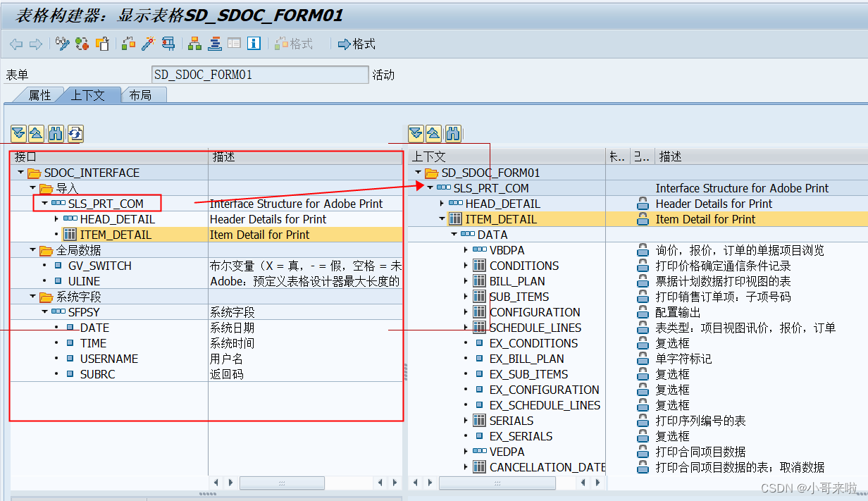Select the CONFIGURATION table node
The width and height of the screenshot is (868, 501).
[535, 312]
